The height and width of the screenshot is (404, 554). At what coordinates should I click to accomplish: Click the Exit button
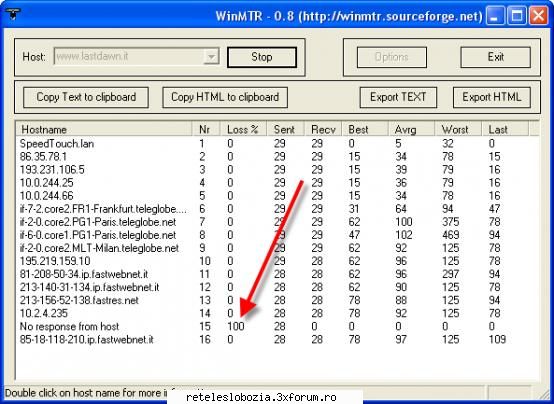pyautogui.click(x=495, y=57)
